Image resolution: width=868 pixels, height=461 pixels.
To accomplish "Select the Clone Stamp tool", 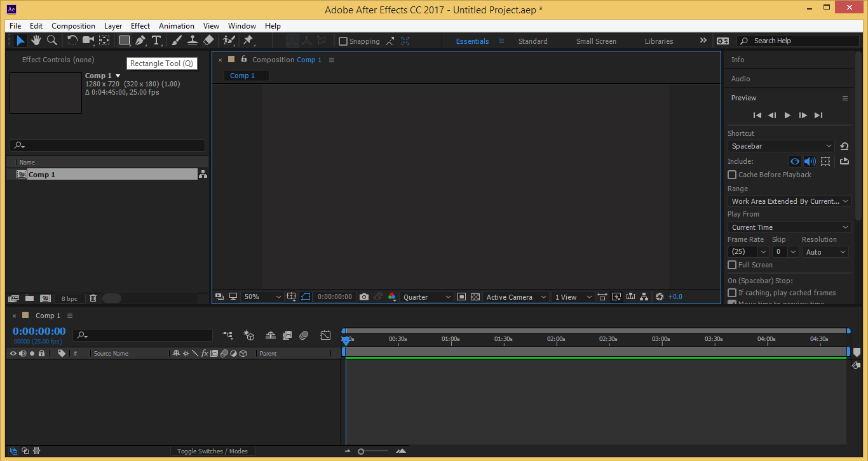I will click(x=193, y=41).
